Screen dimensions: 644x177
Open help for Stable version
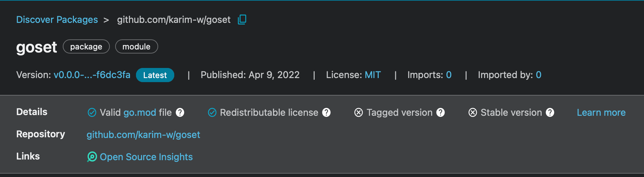[x=550, y=112]
